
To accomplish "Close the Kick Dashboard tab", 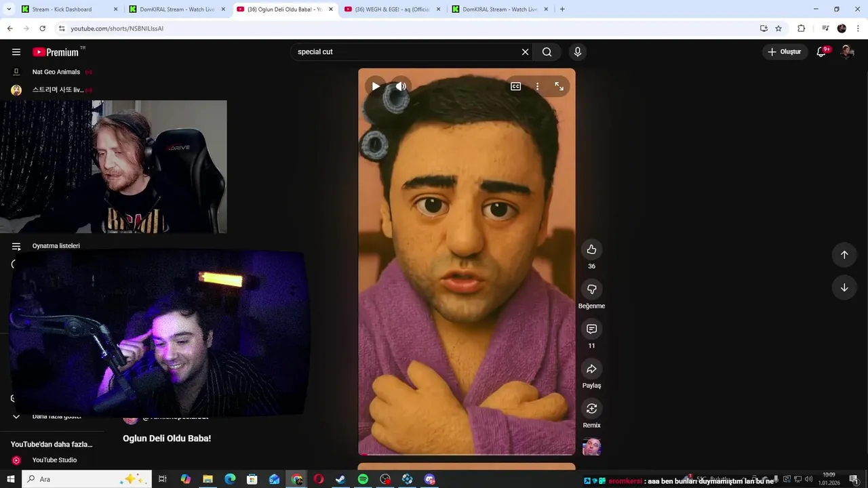I will [x=115, y=9].
